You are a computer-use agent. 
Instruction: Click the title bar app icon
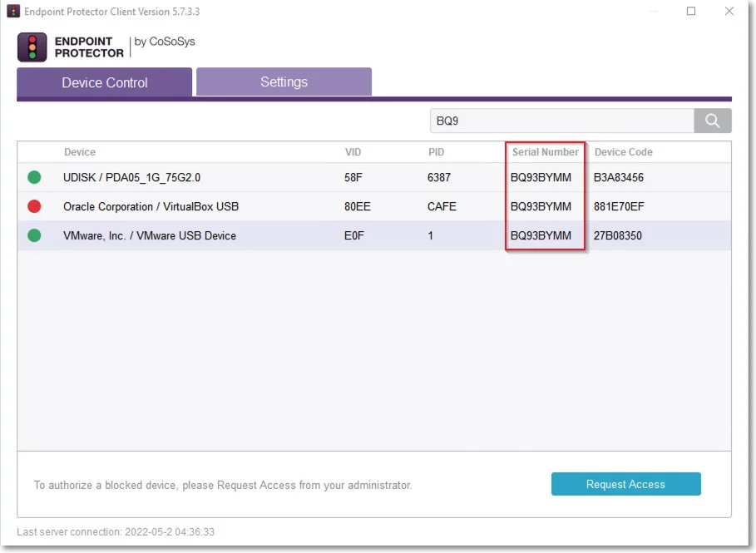pyautogui.click(x=13, y=11)
